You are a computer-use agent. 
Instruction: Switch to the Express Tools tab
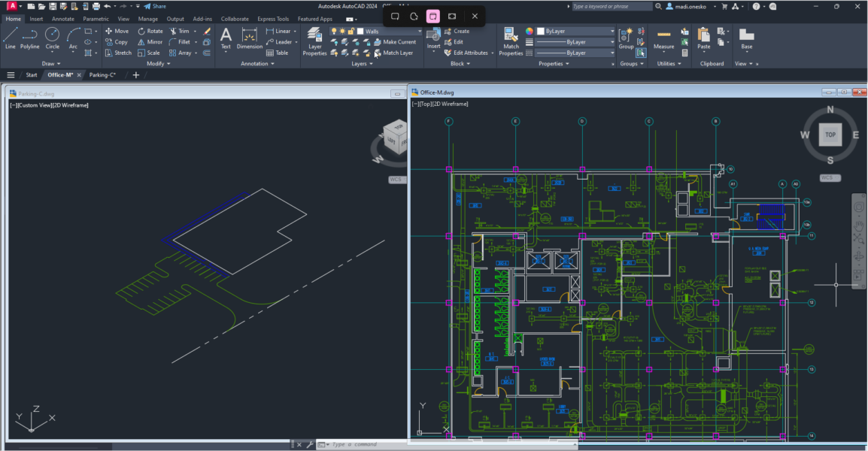(x=273, y=19)
